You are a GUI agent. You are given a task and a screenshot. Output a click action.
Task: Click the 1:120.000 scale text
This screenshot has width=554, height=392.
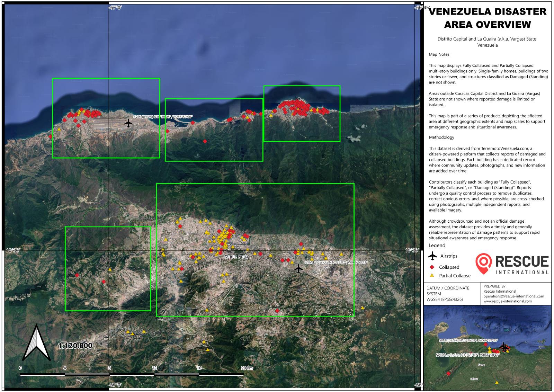[75, 346]
